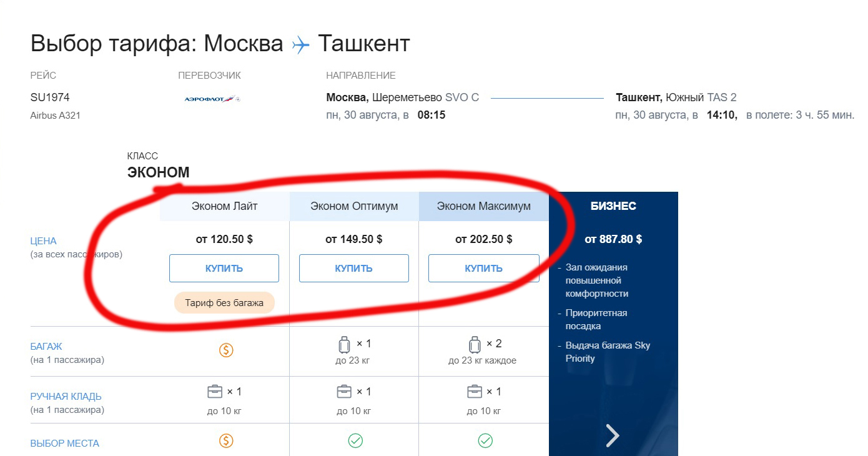
Task: Click seat selection checkmark for Эконом Оптимум
Action: tap(355, 441)
